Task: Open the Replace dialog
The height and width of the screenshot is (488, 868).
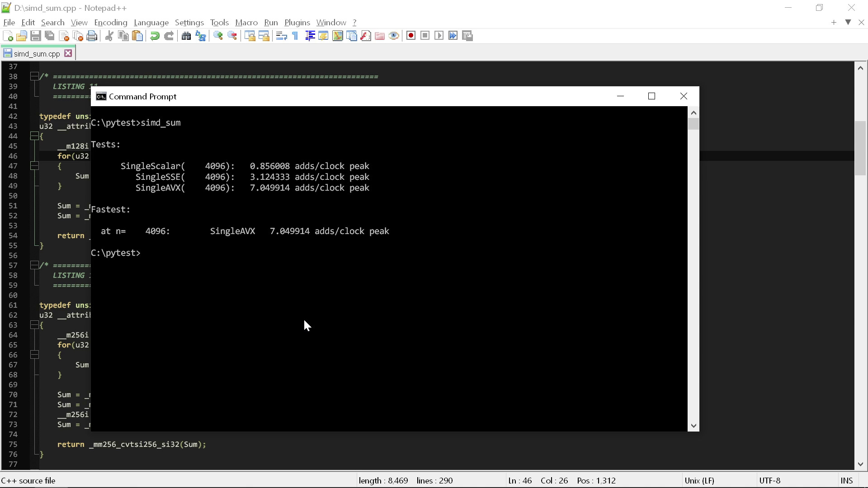Action: point(200,36)
